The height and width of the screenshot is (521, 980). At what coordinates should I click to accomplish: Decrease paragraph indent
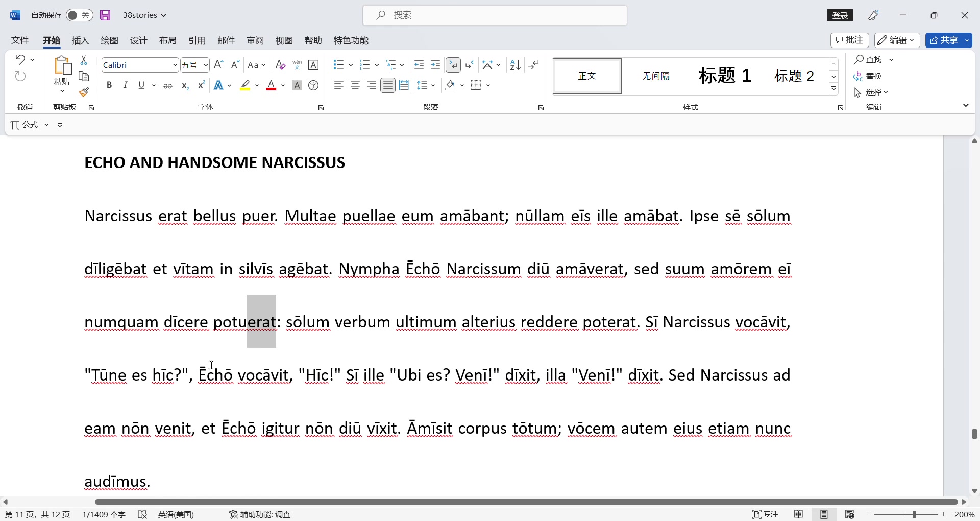pos(419,65)
